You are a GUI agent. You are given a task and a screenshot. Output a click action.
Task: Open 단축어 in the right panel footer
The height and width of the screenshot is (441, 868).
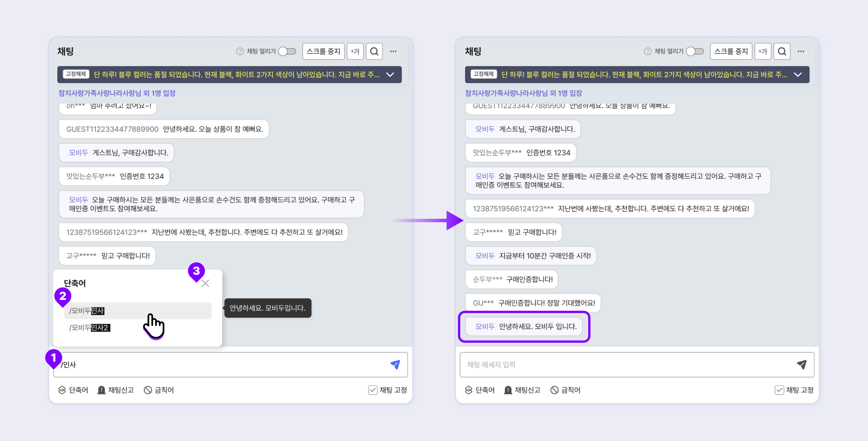click(480, 390)
